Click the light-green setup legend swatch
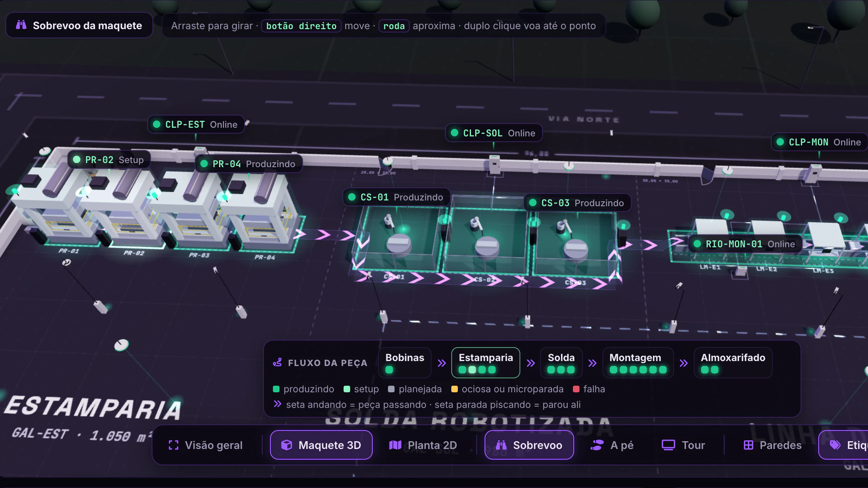868x488 pixels. point(347,389)
